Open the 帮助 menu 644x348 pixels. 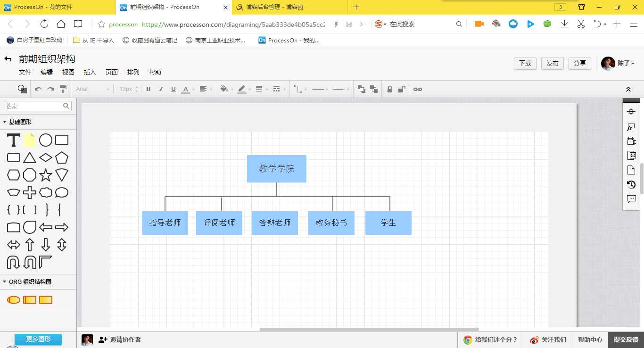coord(155,72)
